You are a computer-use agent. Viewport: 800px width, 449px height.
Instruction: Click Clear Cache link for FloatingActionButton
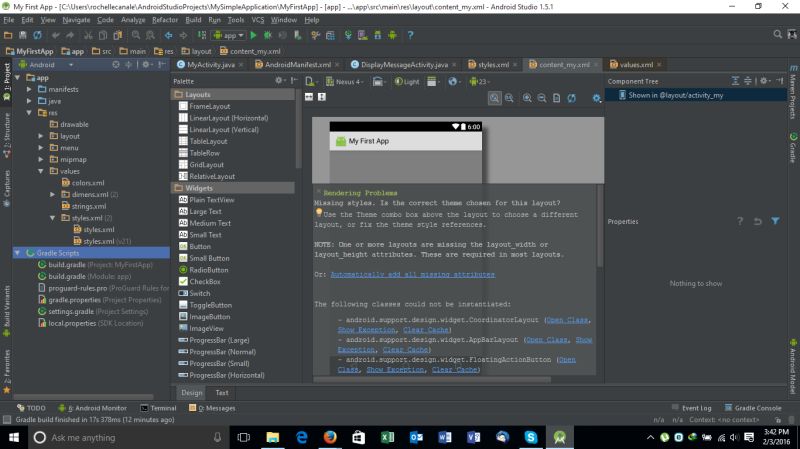tap(454, 369)
